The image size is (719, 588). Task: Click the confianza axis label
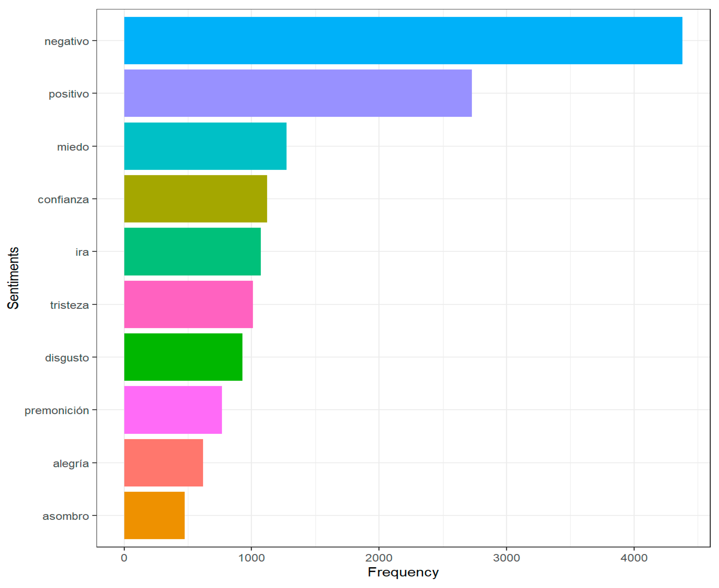coord(63,199)
